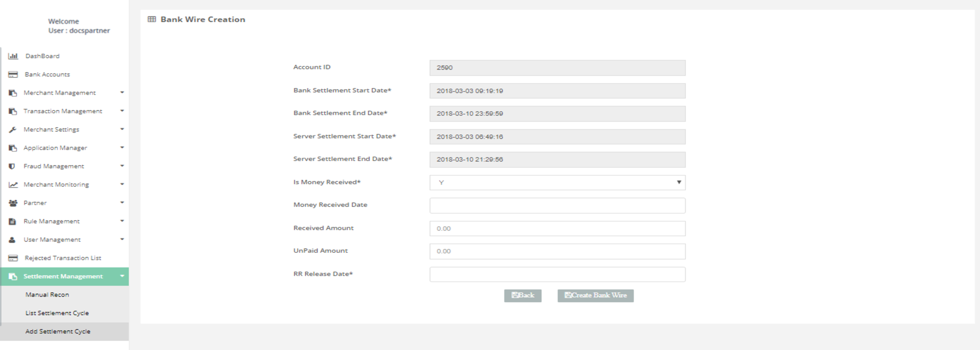Image resolution: width=980 pixels, height=350 pixels.
Task: Click the table icon beside Bank Wire Creation
Action: pyautogui.click(x=152, y=20)
